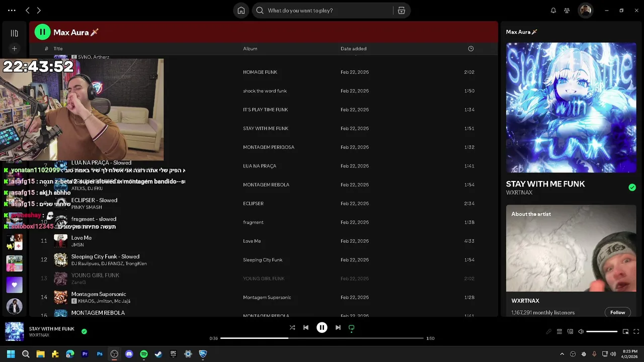Image resolution: width=644 pixels, height=362 pixels.
Task: Open the lyrics microphone icon
Action: coord(549,332)
